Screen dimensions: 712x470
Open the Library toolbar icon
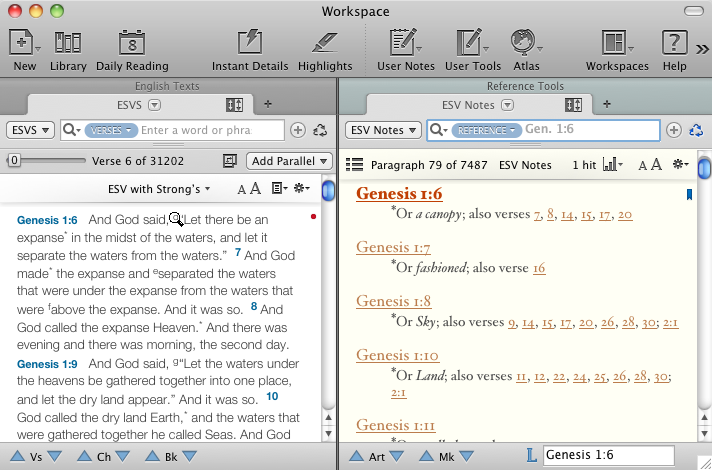[x=68, y=43]
